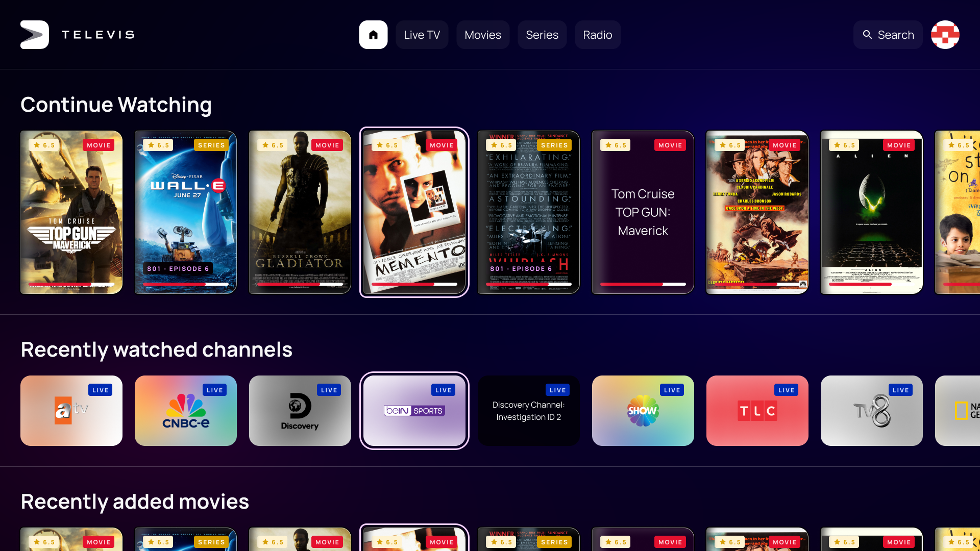Click the Televis logo
Viewport: 980px width, 551px height.
pyautogui.click(x=77, y=34)
